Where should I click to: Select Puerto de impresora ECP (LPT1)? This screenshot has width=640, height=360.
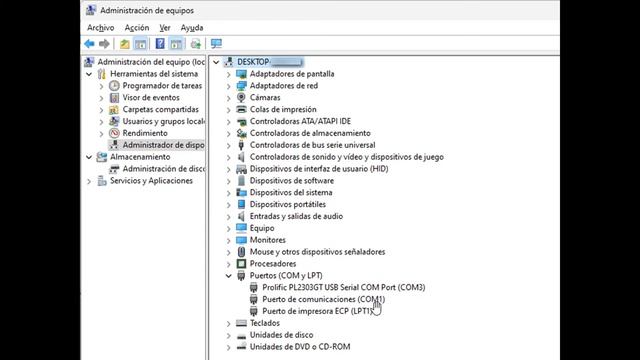point(318,311)
